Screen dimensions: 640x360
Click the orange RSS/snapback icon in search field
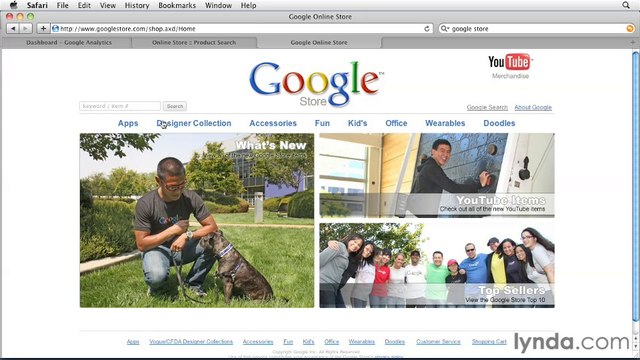[630, 29]
